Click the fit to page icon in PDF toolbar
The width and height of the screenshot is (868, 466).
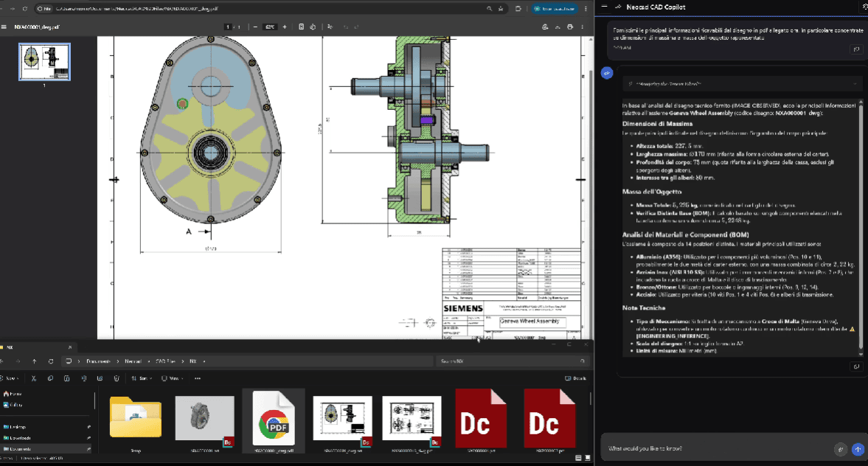(301, 27)
